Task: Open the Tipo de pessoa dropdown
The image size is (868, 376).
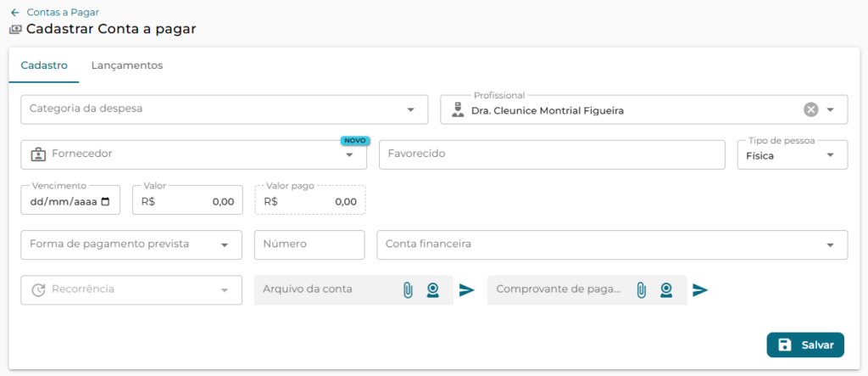Action: point(793,154)
